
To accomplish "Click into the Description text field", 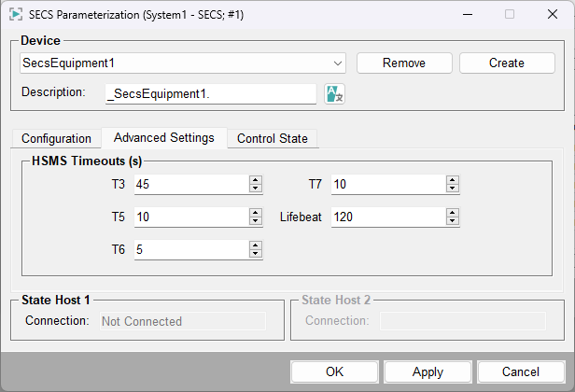I will pos(210,93).
